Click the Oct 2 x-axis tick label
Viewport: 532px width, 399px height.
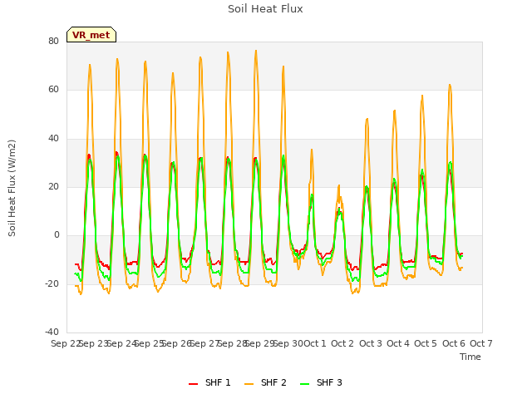click(342, 343)
